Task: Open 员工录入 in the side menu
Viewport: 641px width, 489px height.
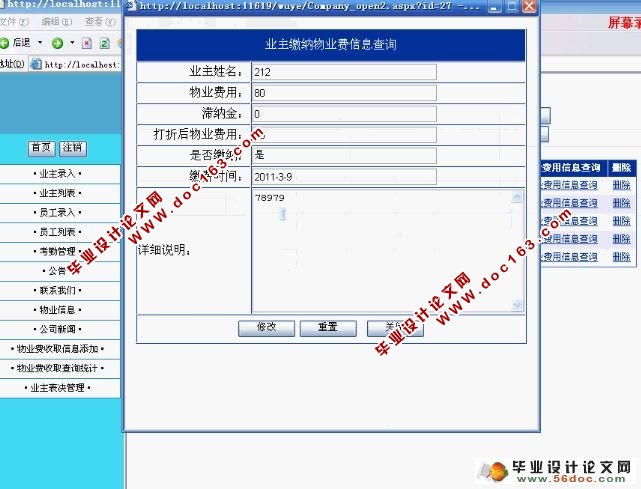Action: (x=58, y=213)
